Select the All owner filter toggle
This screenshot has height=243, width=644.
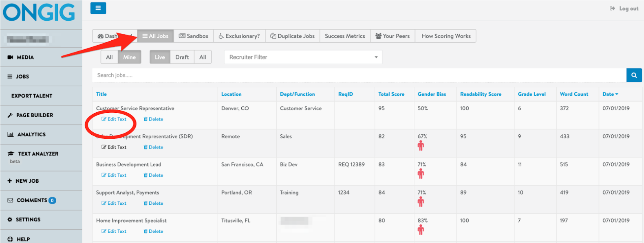click(109, 57)
